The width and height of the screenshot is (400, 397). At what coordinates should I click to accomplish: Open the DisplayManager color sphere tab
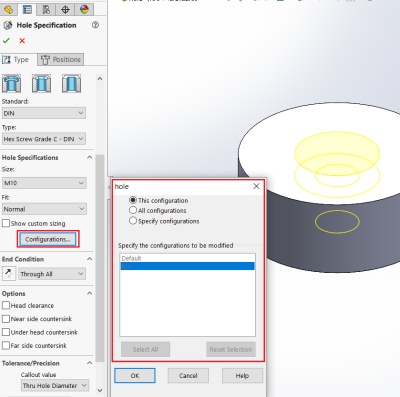tap(84, 9)
